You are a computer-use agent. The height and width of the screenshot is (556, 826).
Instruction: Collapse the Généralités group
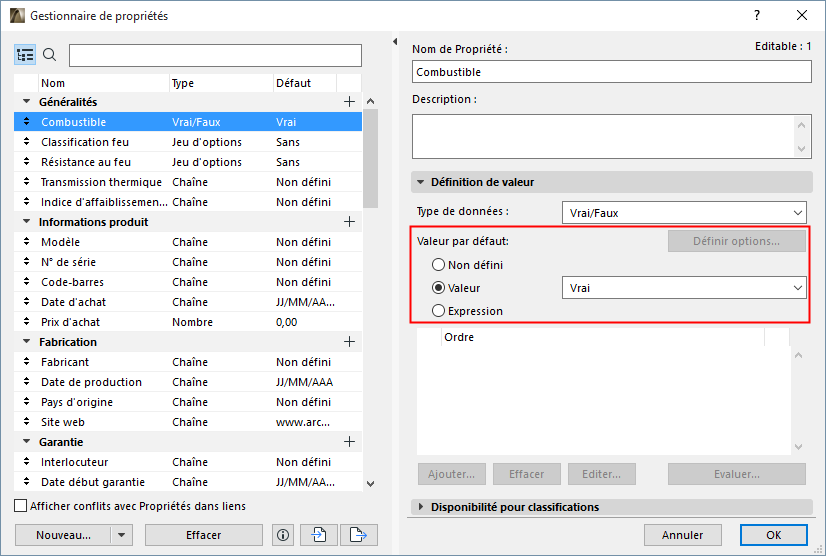tap(26, 101)
